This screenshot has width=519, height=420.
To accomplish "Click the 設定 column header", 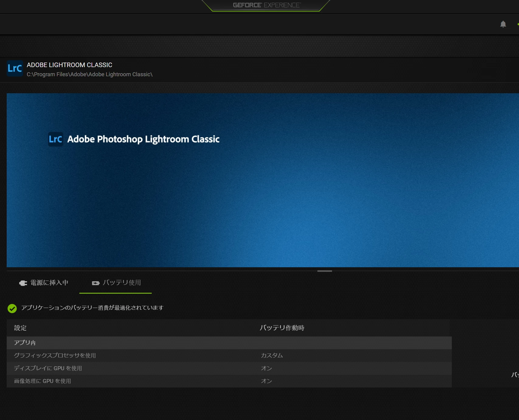I will [20, 328].
